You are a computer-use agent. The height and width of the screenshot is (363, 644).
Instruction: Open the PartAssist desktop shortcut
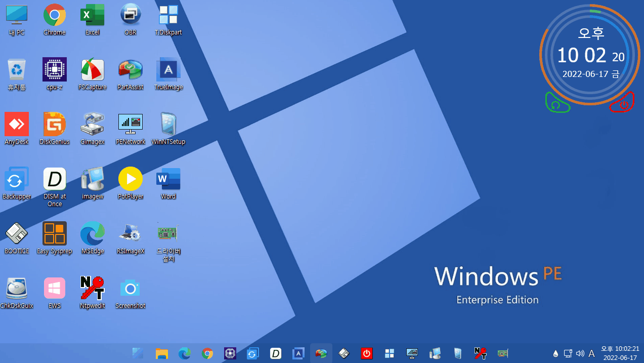point(131,74)
